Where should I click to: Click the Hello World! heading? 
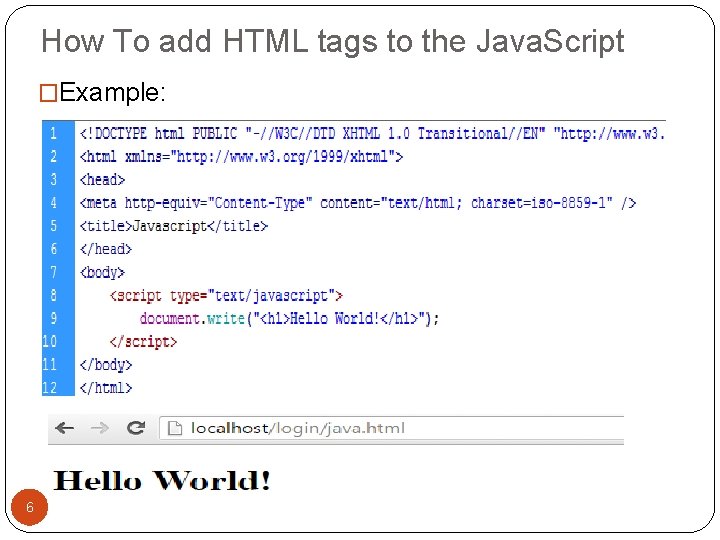pos(162,481)
